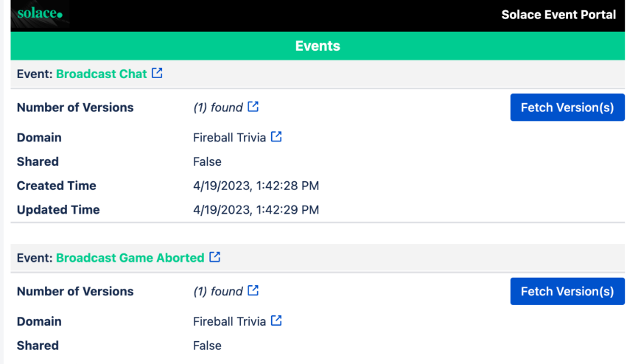Viewport: 641px width, 364px height.
Task: Click Fireball Trivia domain text under Broadcast Game Aborted
Action: [x=229, y=321]
